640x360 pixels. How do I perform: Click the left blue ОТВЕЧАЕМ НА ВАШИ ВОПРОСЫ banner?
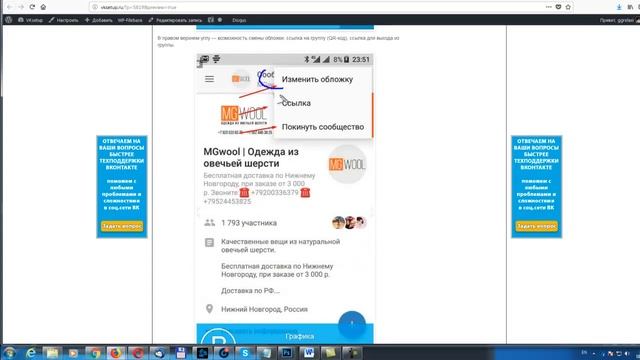coord(122,187)
